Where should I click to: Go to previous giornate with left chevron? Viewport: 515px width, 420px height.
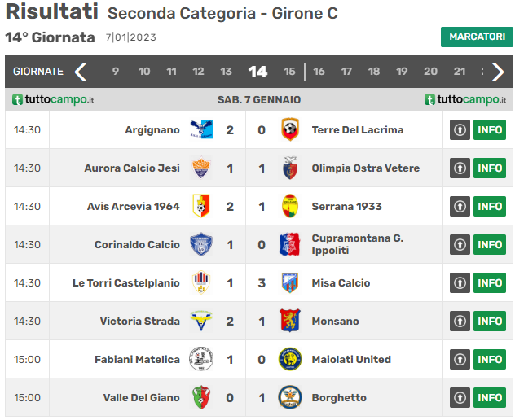(81, 72)
